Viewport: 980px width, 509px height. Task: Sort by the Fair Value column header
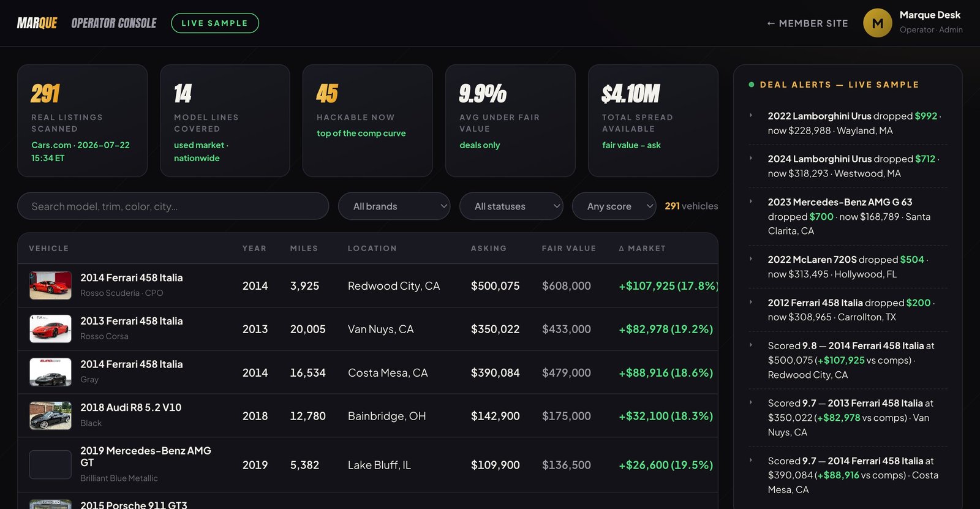[x=569, y=249]
